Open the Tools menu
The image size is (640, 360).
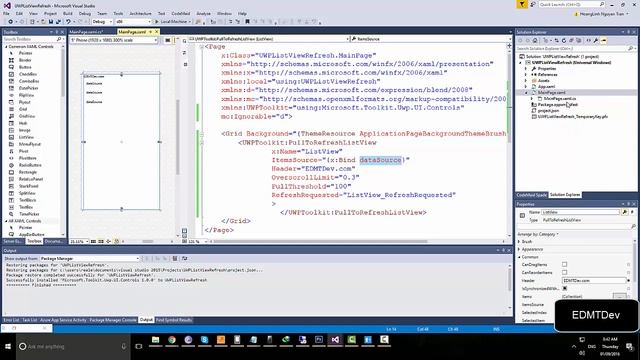118,13
